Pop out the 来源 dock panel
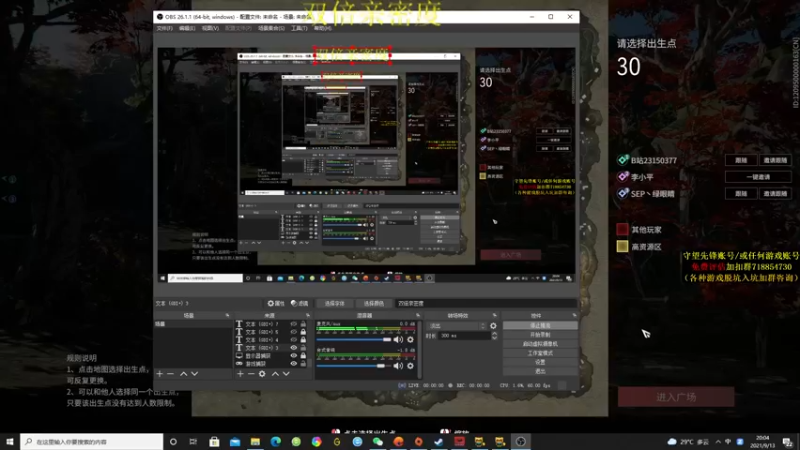 pyautogui.click(x=308, y=315)
